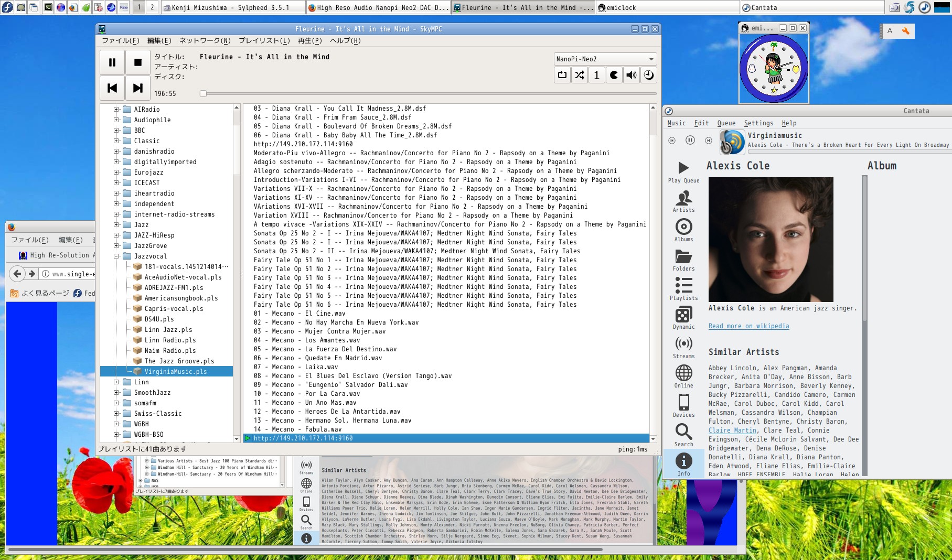Open Search in Cantata sidebar
The image size is (952, 560).
tap(683, 435)
